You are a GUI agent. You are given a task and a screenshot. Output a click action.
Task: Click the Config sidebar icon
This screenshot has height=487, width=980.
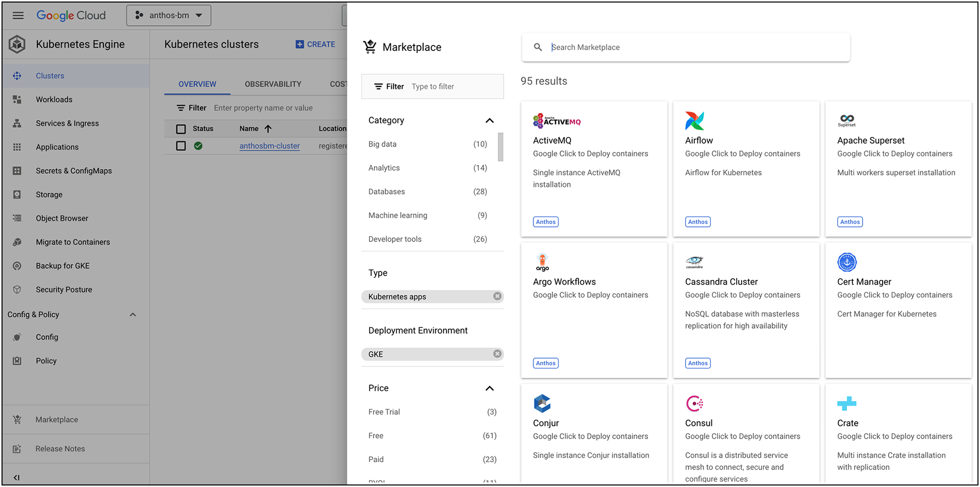[x=17, y=337]
